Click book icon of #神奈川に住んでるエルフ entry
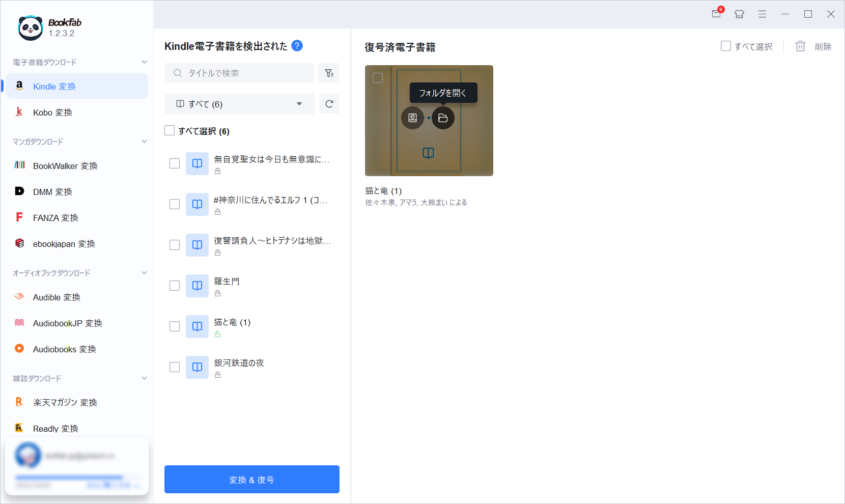845x504 pixels. pyautogui.click(x=197, y=204)
